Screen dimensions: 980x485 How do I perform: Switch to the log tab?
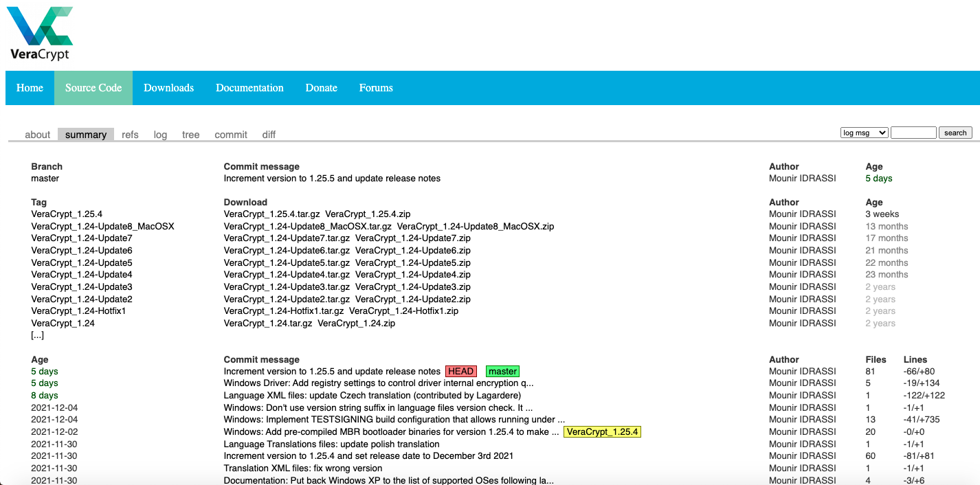[160, 135]
